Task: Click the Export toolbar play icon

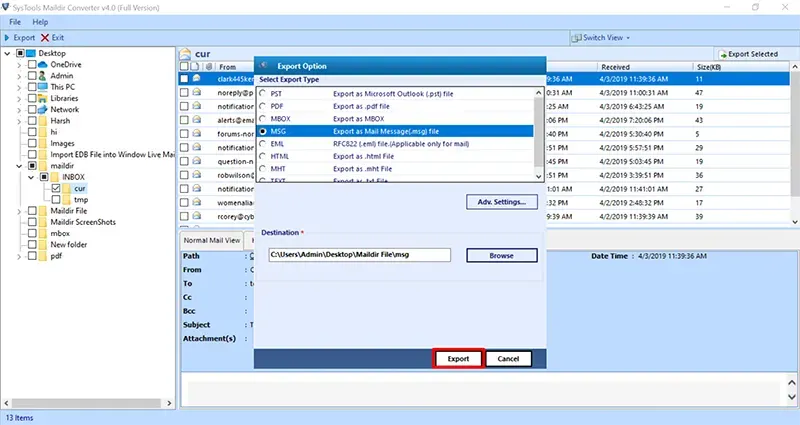Action: point(7,38)
